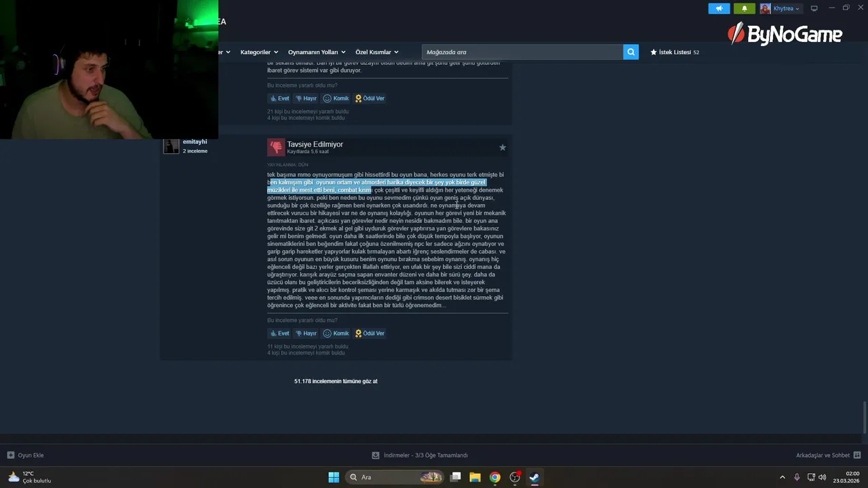Open the Steam announcements megaphone button
868x488 pixels.
click(719, 8)
